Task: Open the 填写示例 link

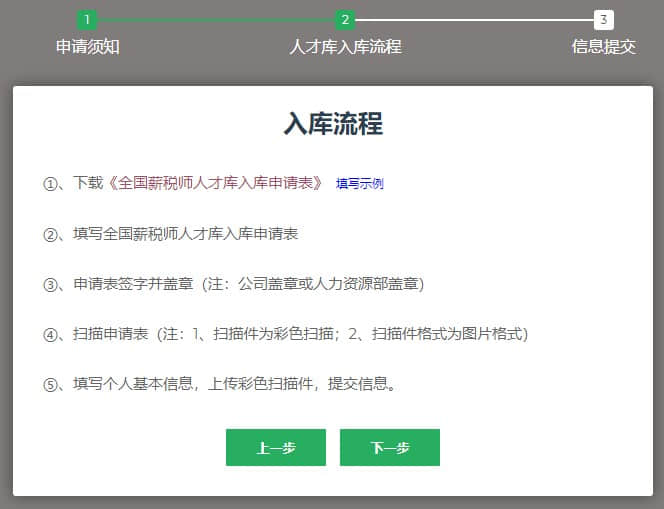Action: pyautogui.click(x=360, y=184)
